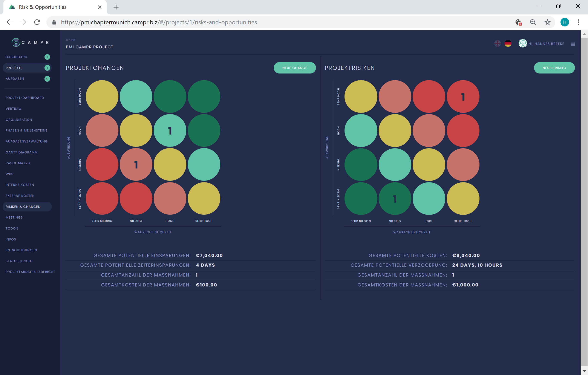Switch language to English flag

(497, 44)
